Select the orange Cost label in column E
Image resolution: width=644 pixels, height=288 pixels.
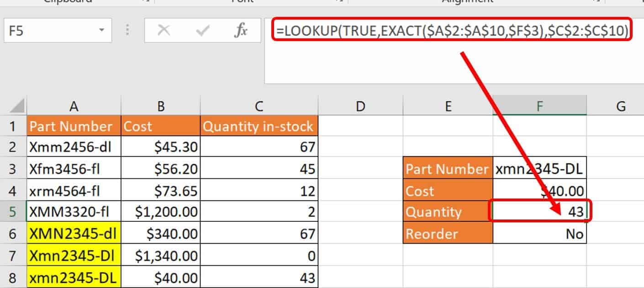coord(448,191)
